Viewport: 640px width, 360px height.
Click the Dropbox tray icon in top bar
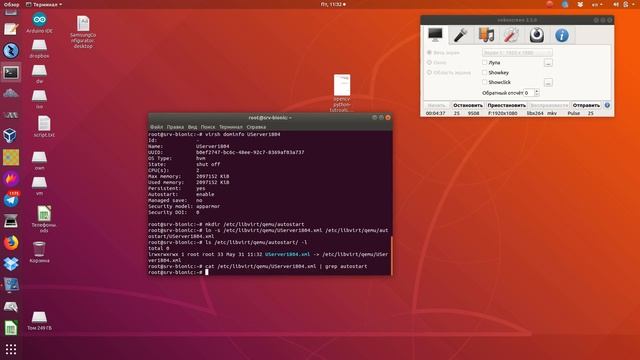coord(580,4)
